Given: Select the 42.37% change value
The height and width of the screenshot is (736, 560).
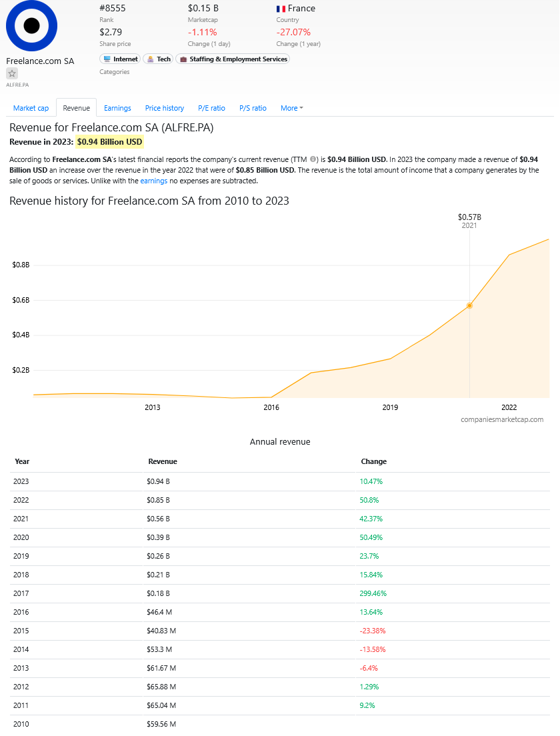Looking at the screenshot, I should [371, 519].
